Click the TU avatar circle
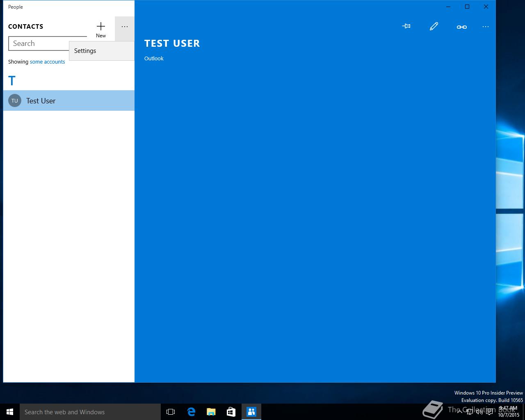The image size is (525, 420). tap(15, 100)
